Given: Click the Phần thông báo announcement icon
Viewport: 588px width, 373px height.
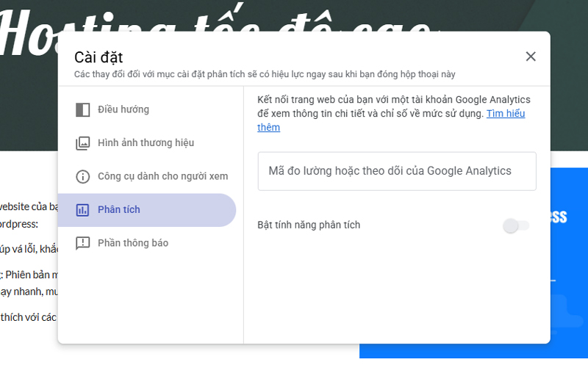Looking at the screenshot, I should 82,244.
